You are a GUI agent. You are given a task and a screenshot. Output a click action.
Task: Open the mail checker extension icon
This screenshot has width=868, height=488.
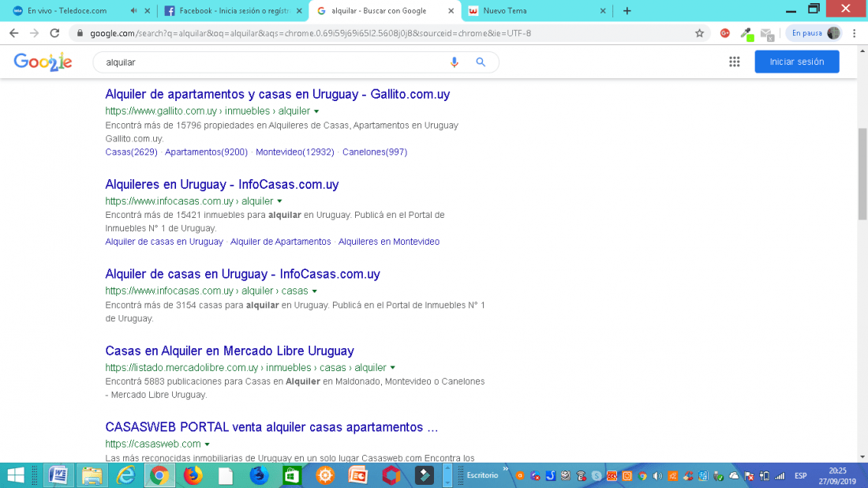[x=767, y=34]
